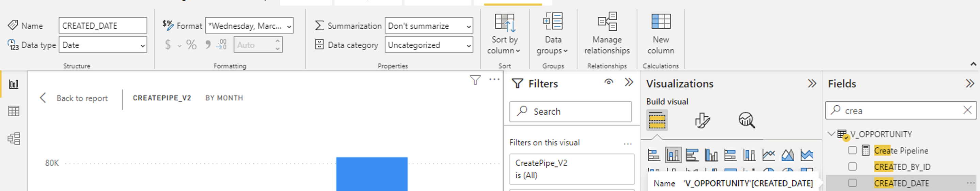Click the decimal places icon
Viewport: 980px width, 191px height.
(221, 45)
